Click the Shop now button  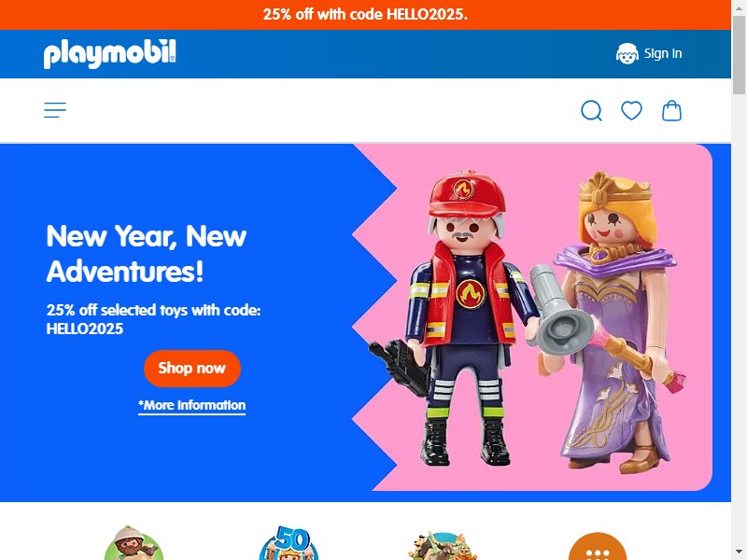click(192, 368)
